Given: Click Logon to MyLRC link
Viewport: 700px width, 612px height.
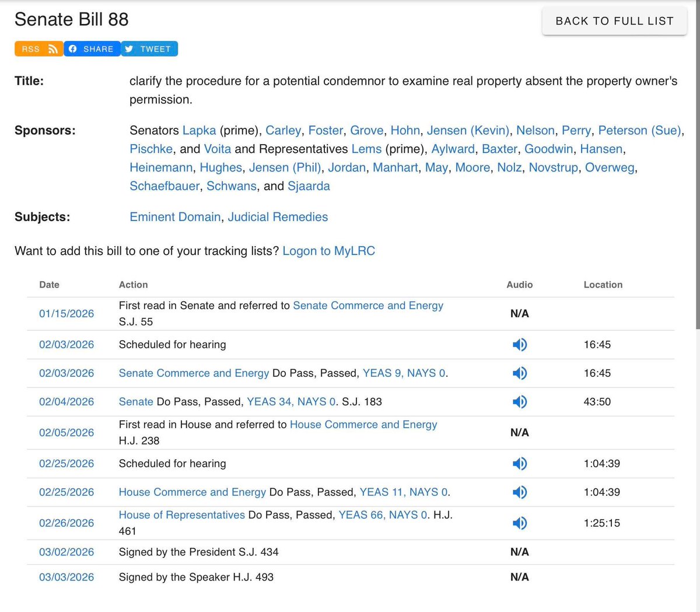Looking at the screenshot, I should 328,251.
